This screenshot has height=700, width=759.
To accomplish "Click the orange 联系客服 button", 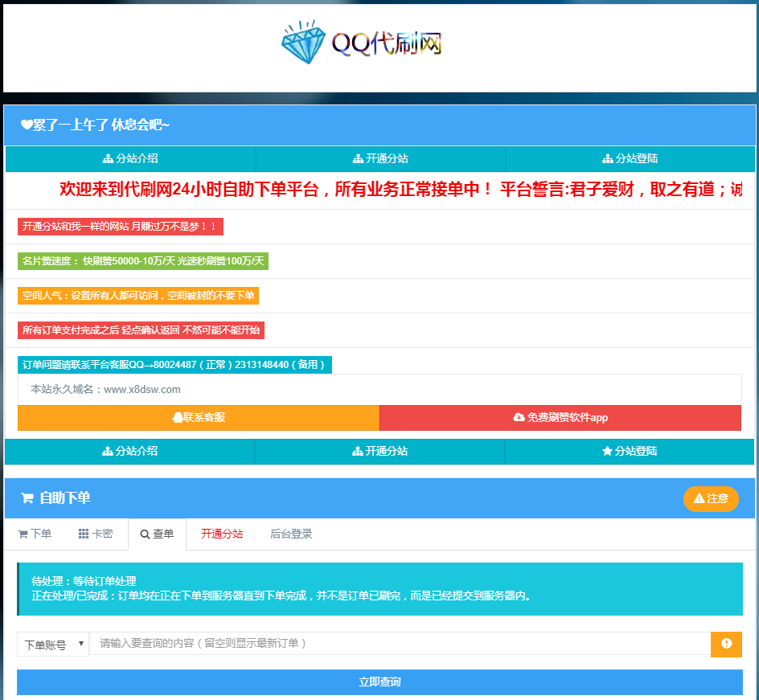I will (x=199, y=418).
